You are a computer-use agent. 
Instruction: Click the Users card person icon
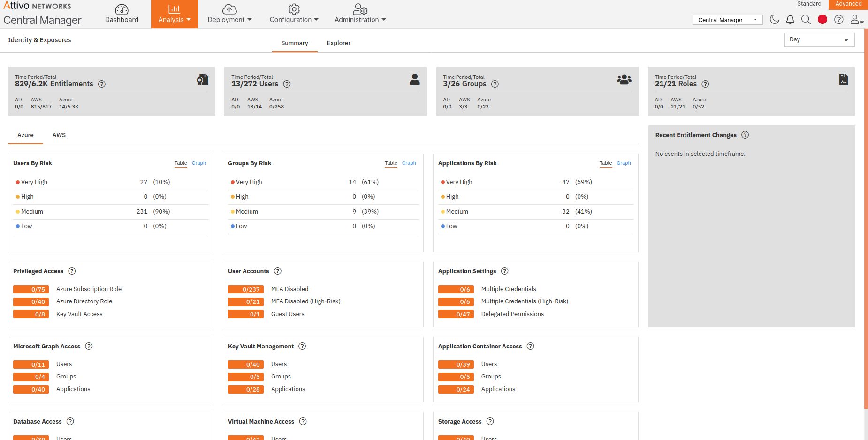[415, 79]
